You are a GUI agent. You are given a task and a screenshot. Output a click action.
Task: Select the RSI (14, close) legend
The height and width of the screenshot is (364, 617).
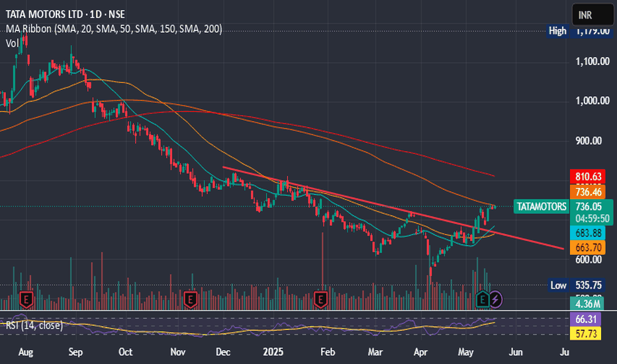(x=34, y=326)
